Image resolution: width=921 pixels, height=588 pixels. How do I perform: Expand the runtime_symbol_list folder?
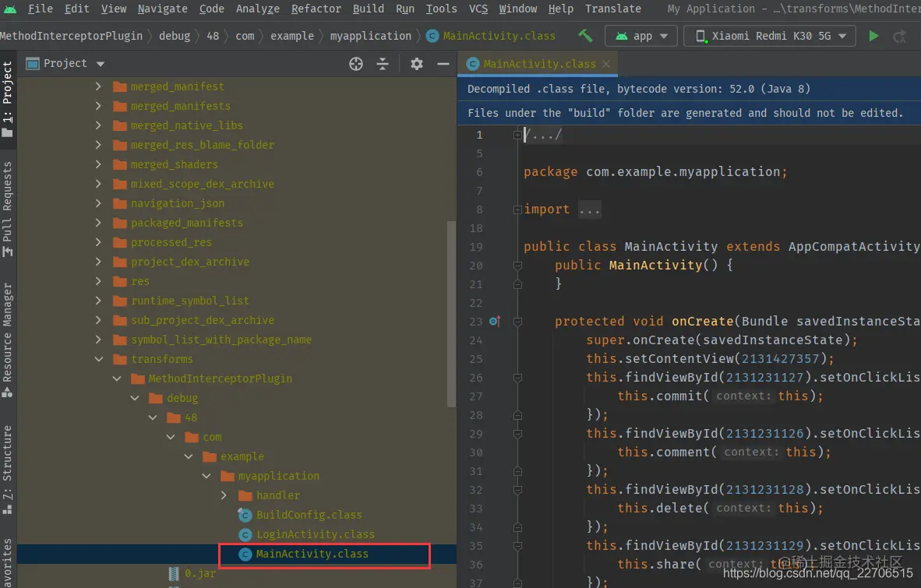(x=99, y=301)
